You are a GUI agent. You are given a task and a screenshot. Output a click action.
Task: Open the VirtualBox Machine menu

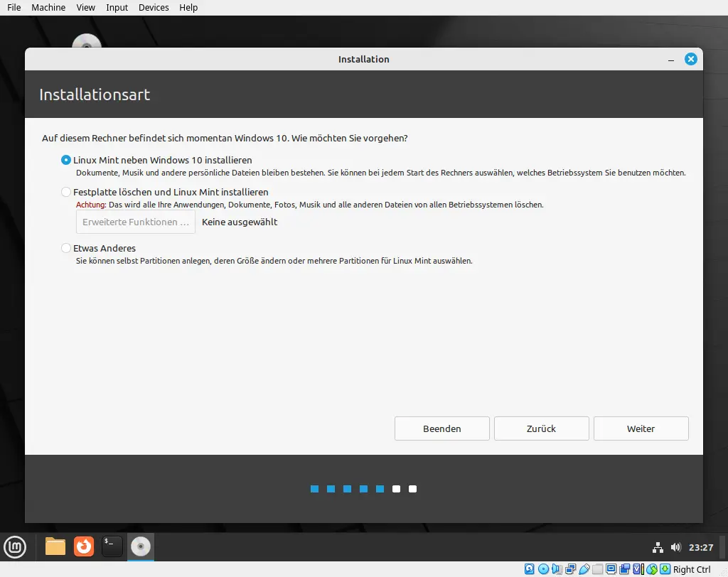pyautogui.click(x=48, y=7)
